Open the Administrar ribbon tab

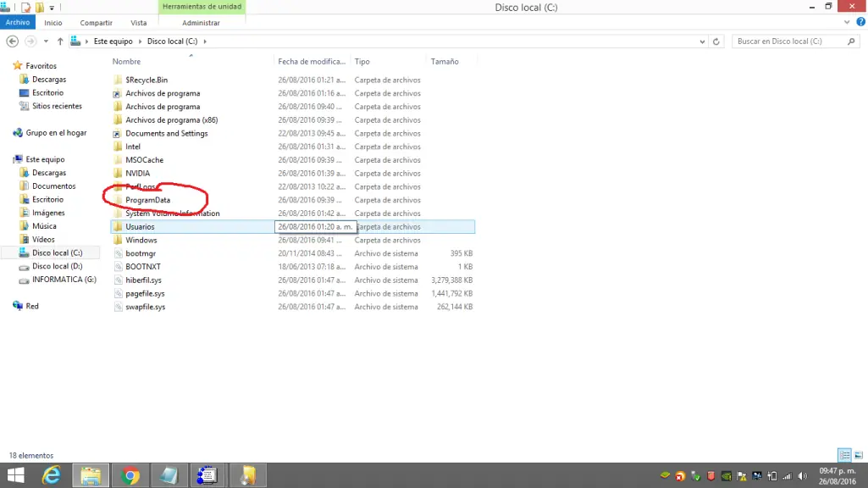[x=201, y=23]
